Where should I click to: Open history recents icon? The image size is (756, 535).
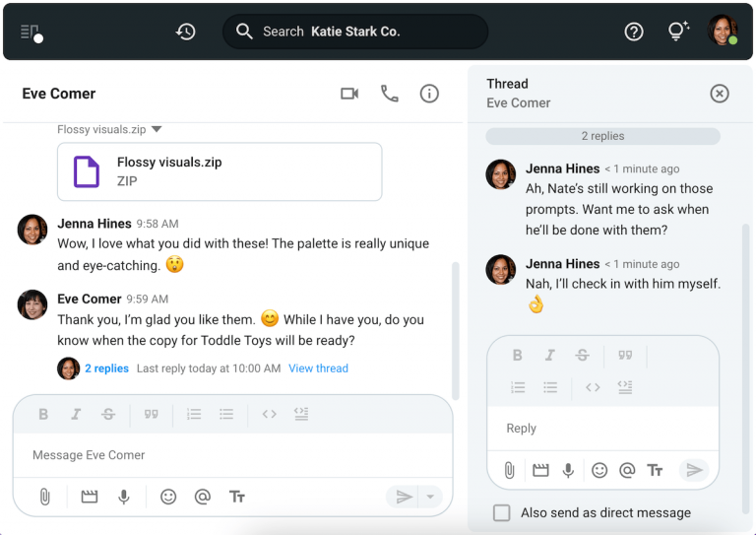(x=185, y=32)
